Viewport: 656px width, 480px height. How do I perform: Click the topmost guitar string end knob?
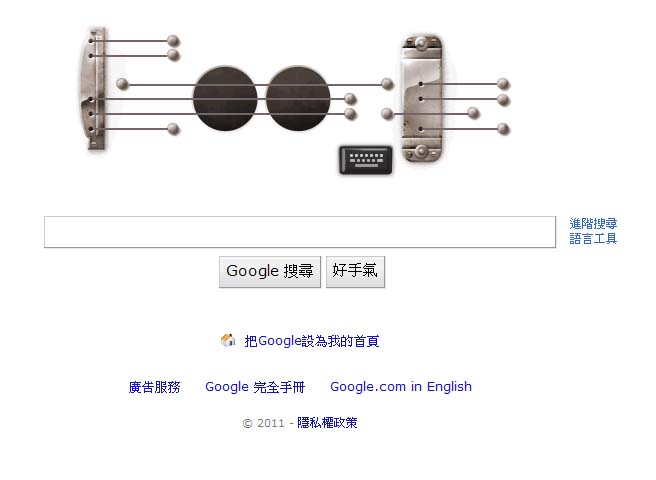coord(173,41)
